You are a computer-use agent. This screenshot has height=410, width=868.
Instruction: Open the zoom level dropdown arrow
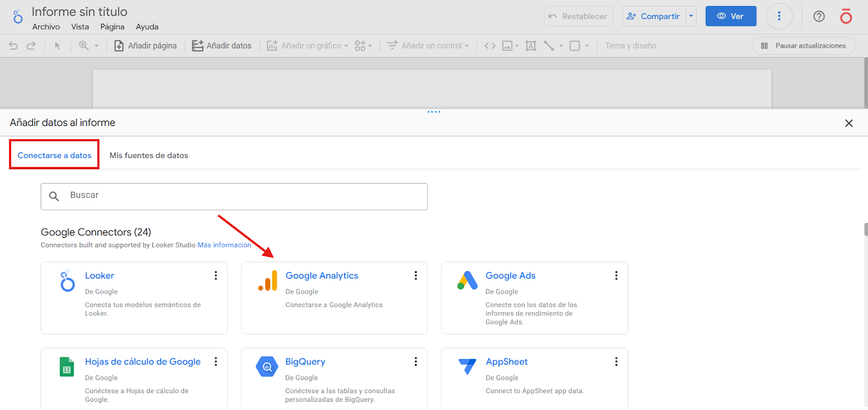(x=97, y=46)
